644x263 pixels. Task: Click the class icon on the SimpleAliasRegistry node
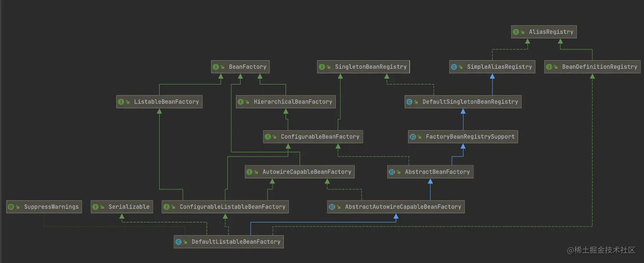(x=454, y=67)
